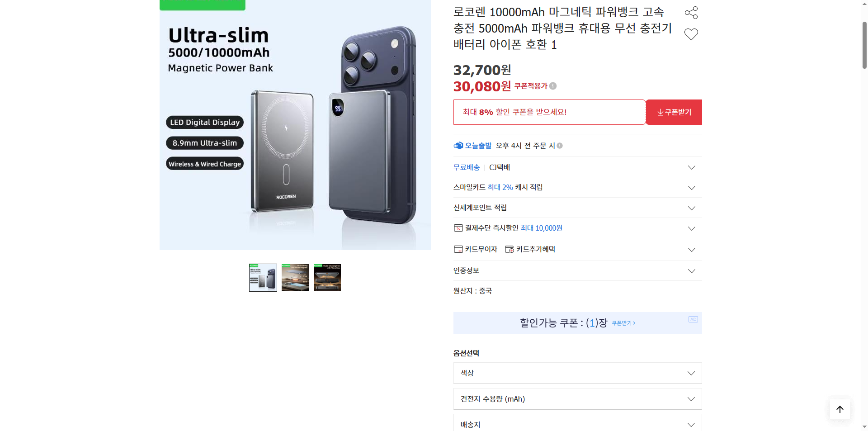Add product to wishlist via heart icon
The image size is (868, 431).
pos(691,34)
